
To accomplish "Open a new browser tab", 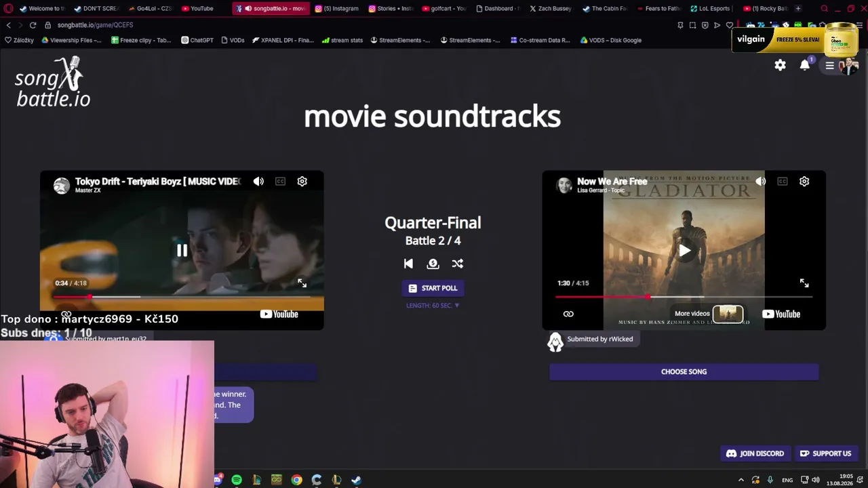I will pos(797,9).
